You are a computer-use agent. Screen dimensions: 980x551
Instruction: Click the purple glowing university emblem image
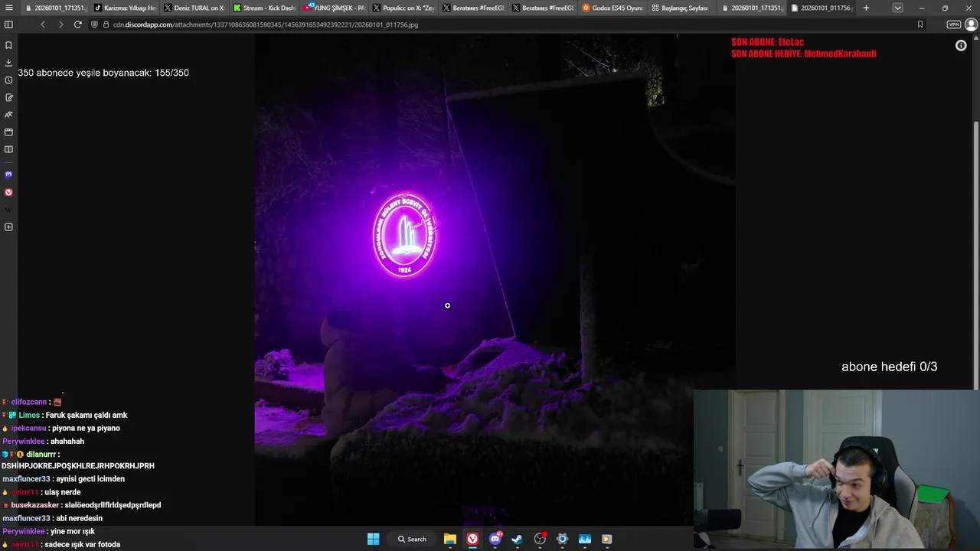pyautogui.click(x=405, y=235)
